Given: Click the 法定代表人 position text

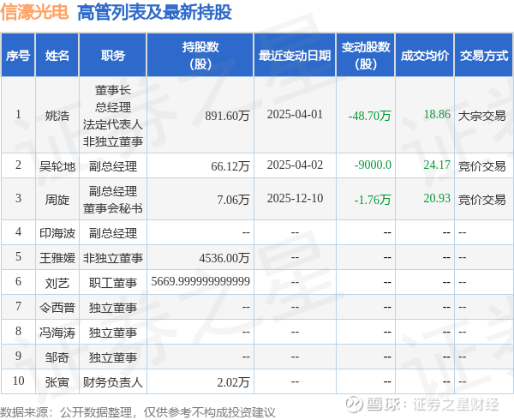Looking at the screenshot, I should pos(113,124).
